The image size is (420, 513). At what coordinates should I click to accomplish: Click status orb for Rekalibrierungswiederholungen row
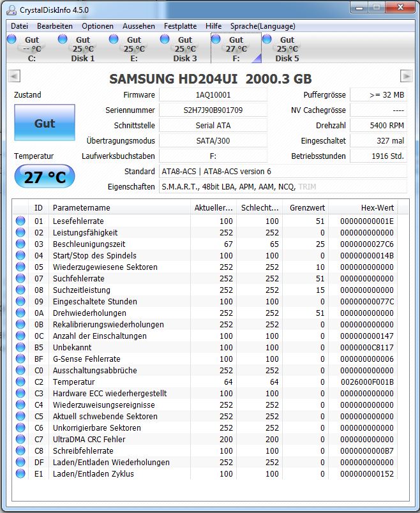click(20, 324)
